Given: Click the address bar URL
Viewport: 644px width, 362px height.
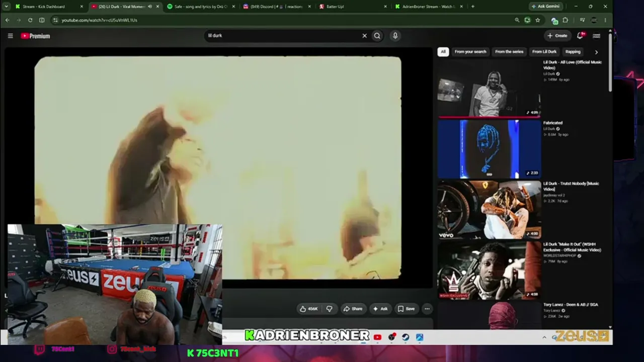Looking at the screenshot, I should 99,20.
